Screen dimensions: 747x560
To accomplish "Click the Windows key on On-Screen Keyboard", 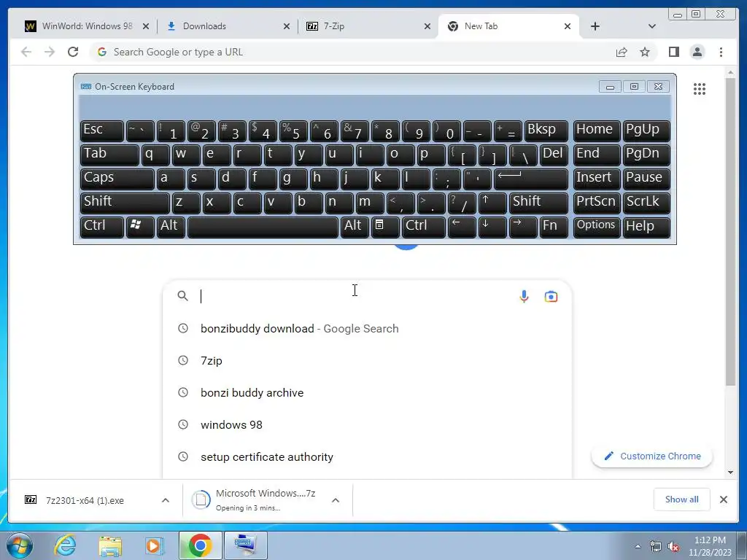I will tap(140, 227).
